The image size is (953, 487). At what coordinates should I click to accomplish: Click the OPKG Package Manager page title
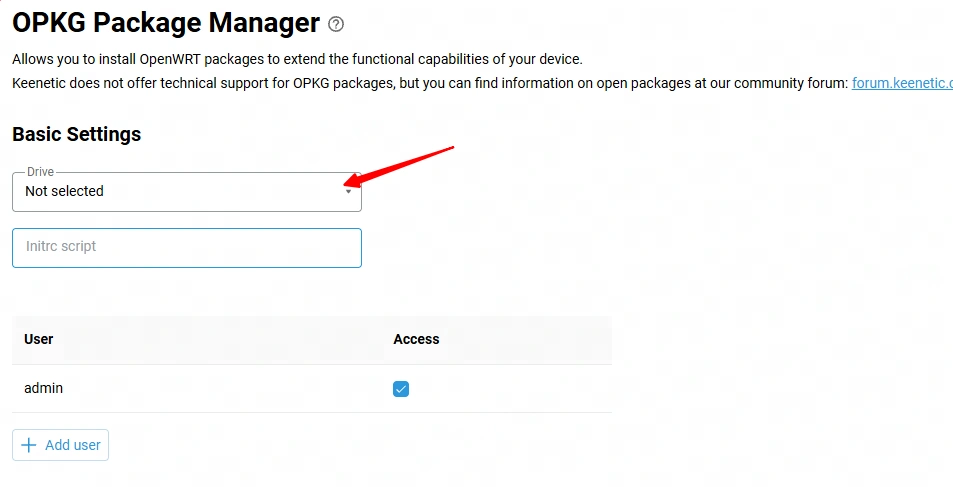(x=166, y=23)
